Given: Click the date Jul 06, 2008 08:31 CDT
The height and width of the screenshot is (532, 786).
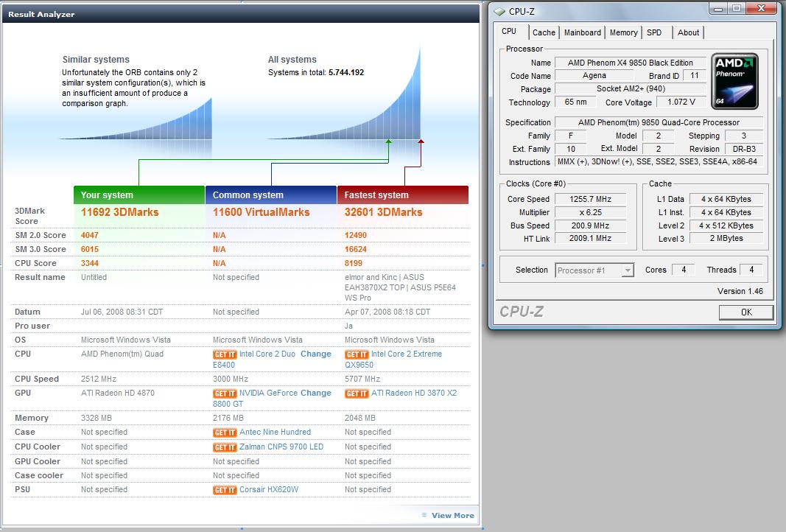Looking at the screenshot, I should click(x=122, y=312).
